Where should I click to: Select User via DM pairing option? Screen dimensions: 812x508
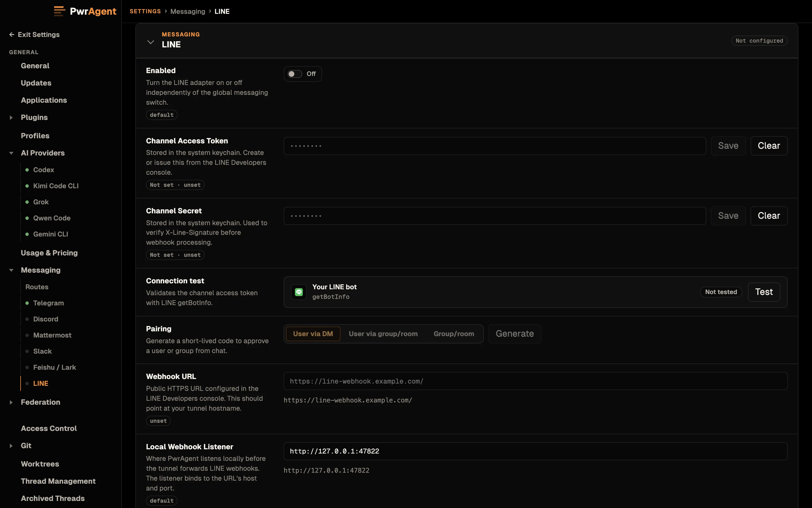point(313,334)
